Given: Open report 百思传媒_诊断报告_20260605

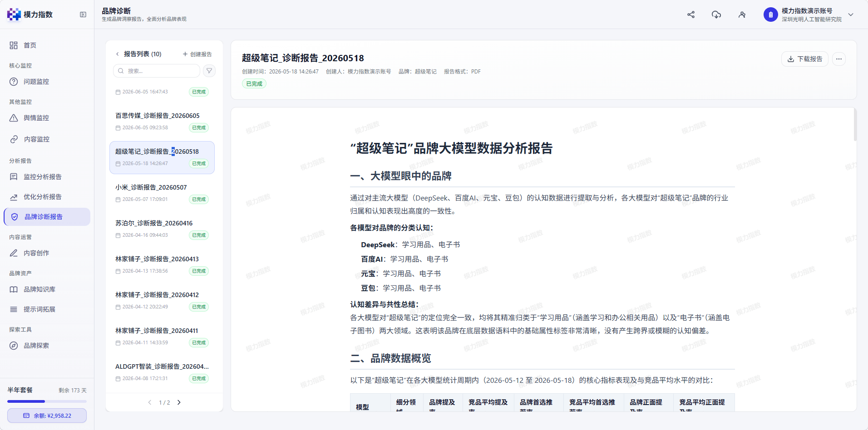Looking at the screenshot, I should [162, 122].
